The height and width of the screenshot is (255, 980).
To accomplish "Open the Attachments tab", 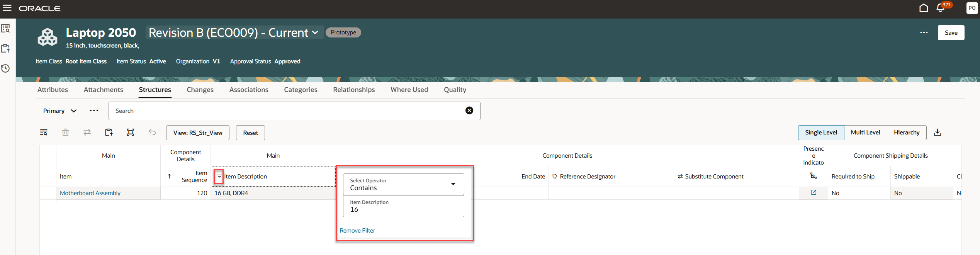I will pyautogui.click(x=104, y=90).
